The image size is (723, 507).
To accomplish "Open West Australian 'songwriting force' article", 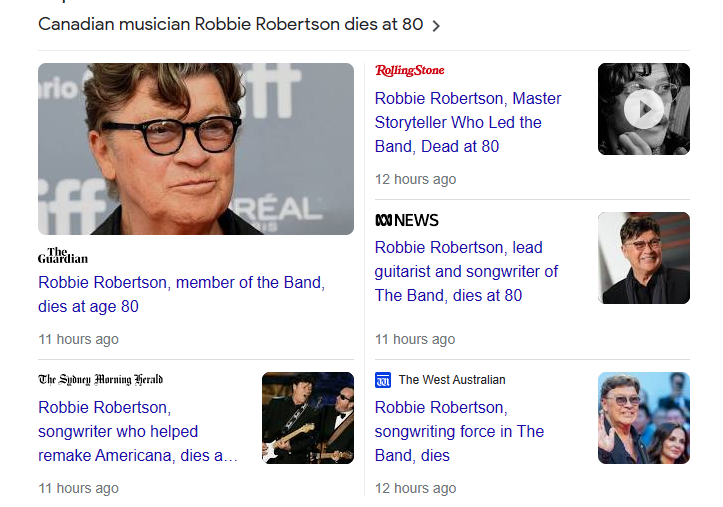I will click(x=459, y=431).
